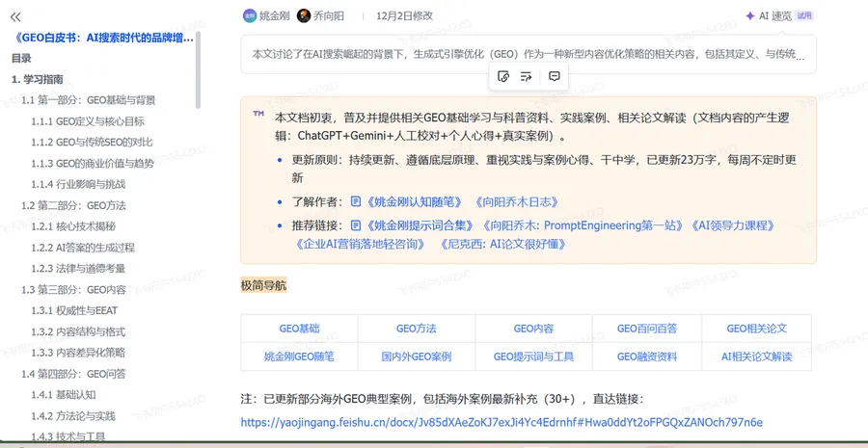The width and height of the screenshot is (868, 448).
Task: Go to 1.1.1 GEO定义与核心目标
Action: pyautogui.click(x=88, y=121)
